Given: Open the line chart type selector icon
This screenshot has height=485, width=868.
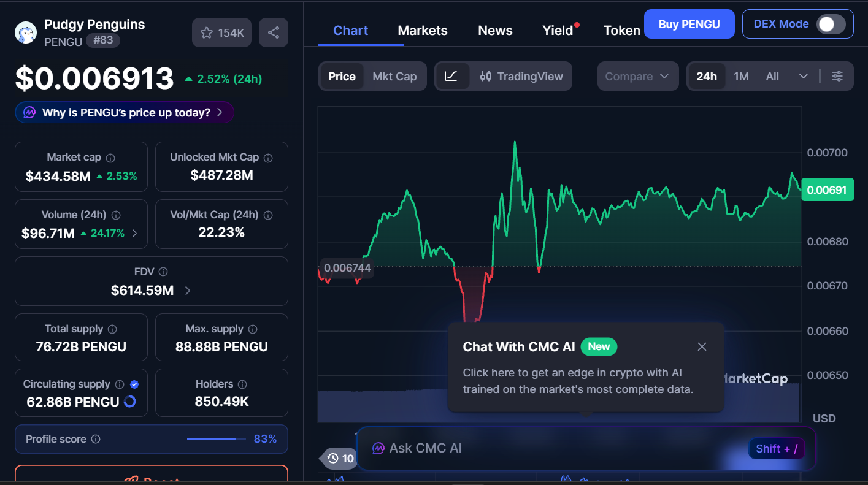Looking at the screenshot, I should tap(453, 75).
